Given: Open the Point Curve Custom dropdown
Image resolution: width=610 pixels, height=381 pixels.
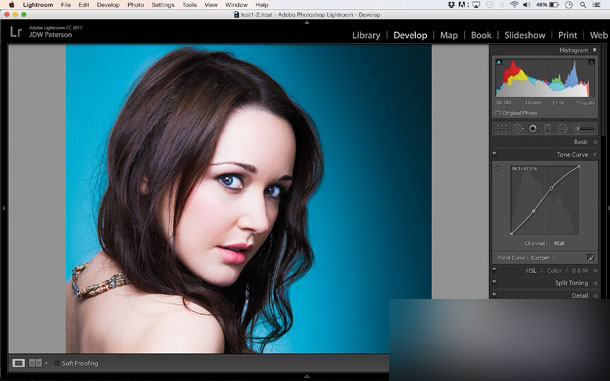Looking at the screenshot, I should tap(526, 258).
